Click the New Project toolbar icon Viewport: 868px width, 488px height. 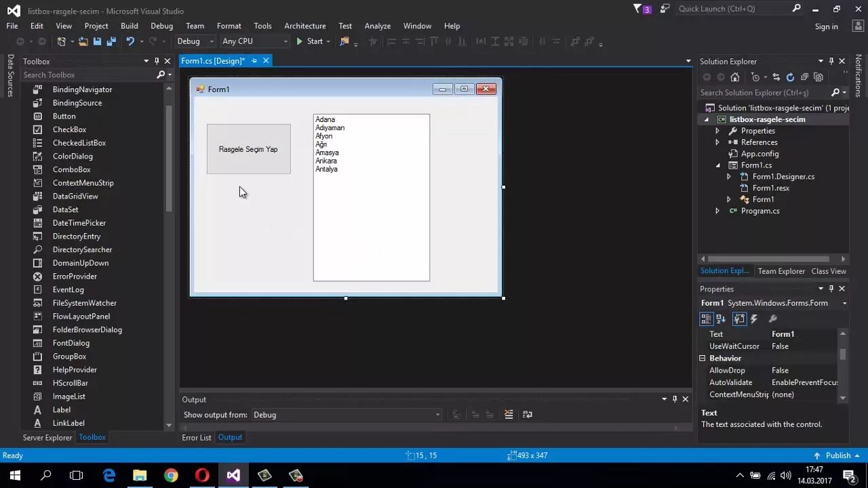point(62,41)
